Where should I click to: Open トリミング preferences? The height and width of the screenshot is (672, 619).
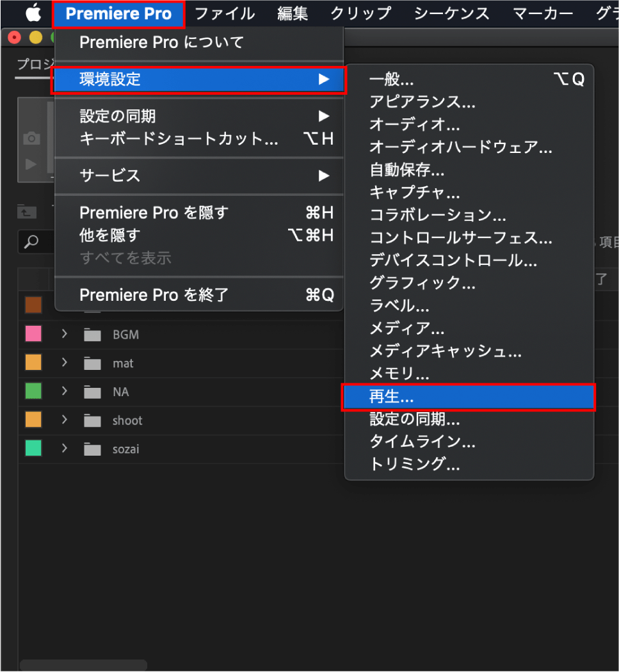coord(469,465)
